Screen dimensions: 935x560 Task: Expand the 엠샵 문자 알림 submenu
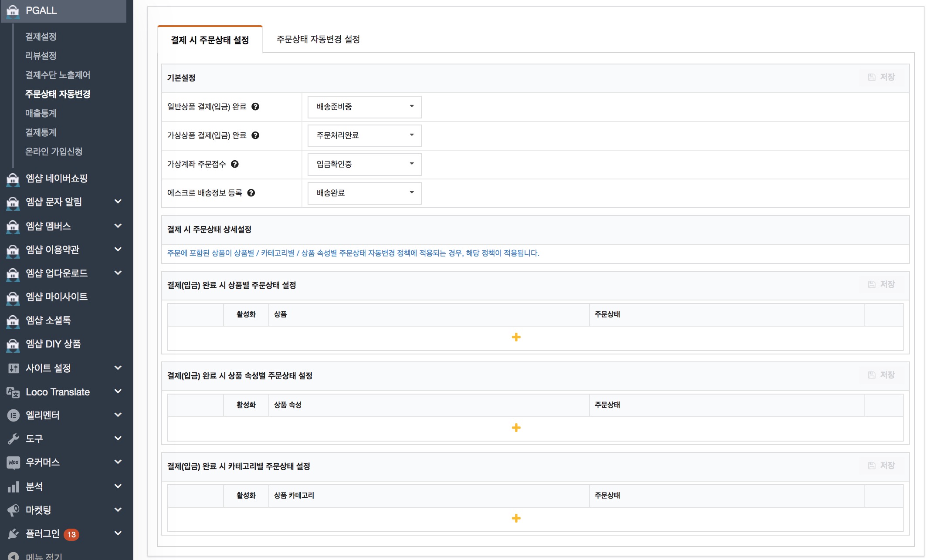click(118, 202)
